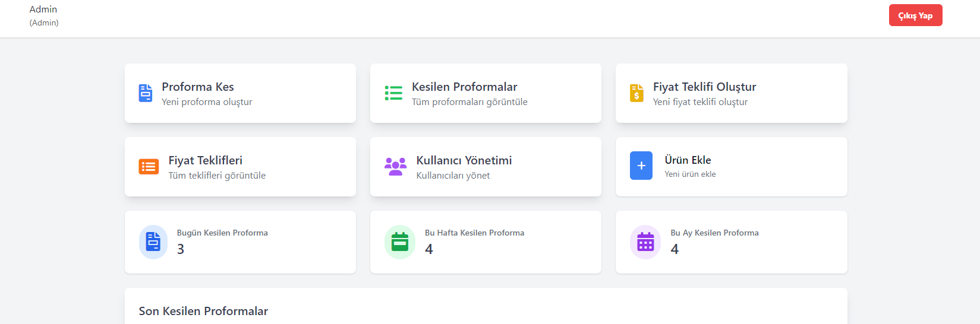Open the Kesilen Proformalar title link
Viewport: 980px width, 324px height.
click(465, 87)
